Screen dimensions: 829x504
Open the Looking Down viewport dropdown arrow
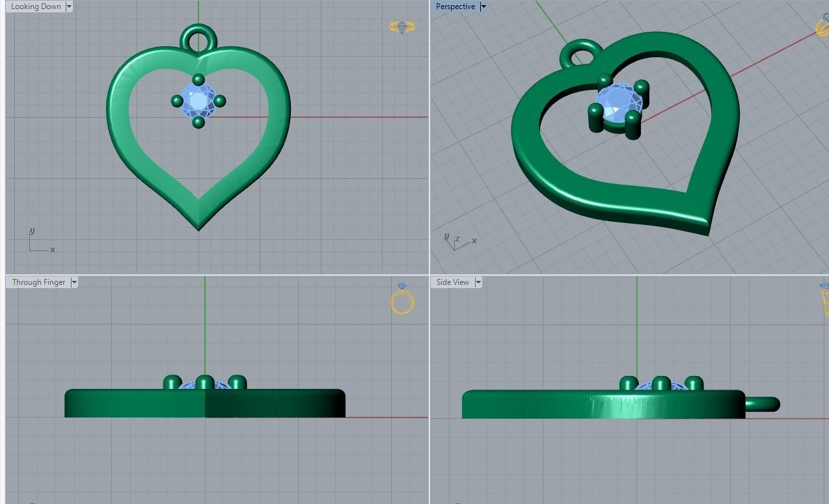68,7
